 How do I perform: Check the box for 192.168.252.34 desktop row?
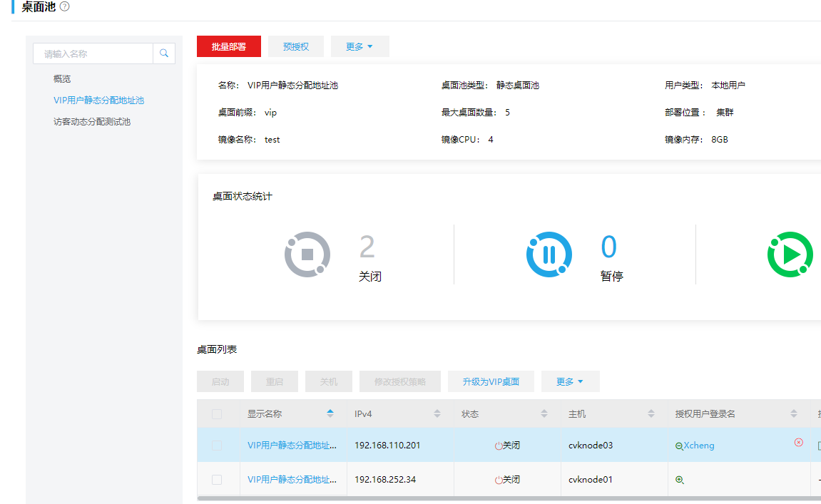[x=217, y=480]
